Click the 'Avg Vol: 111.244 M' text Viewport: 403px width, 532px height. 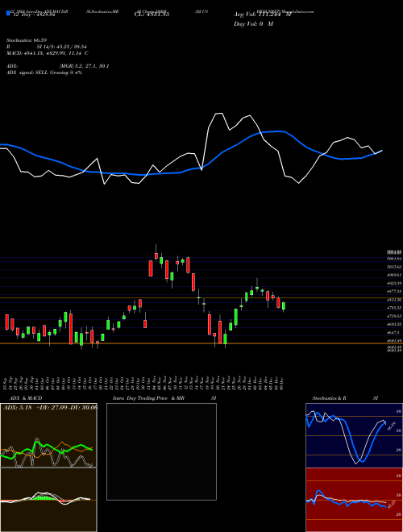coord(263,15)
